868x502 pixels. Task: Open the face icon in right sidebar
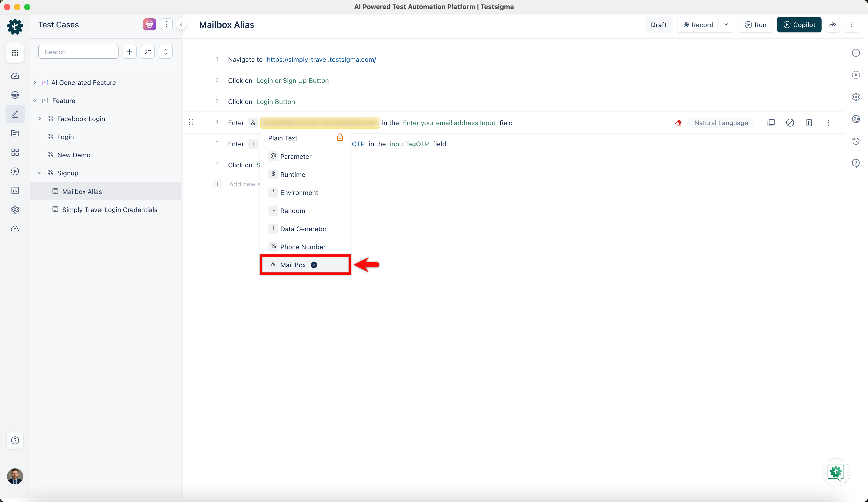coord(856,119)
